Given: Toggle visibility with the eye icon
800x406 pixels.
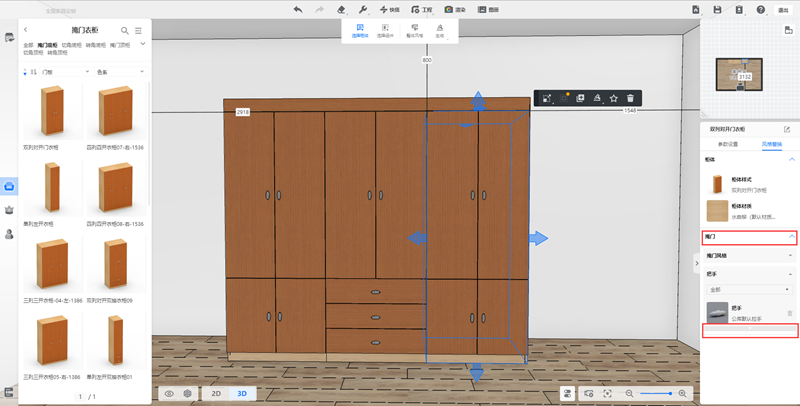Looking at the screenshot, I should click(x=169, y=394).
